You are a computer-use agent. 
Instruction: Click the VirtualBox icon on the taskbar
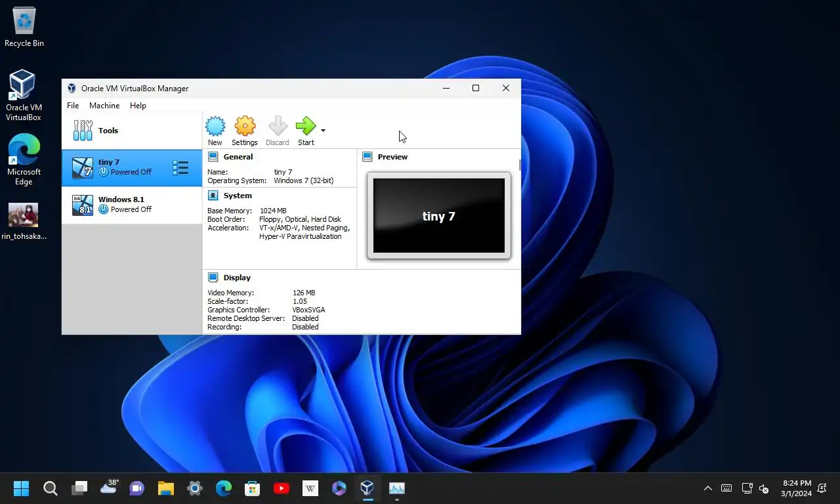click(x=367, y=488)
